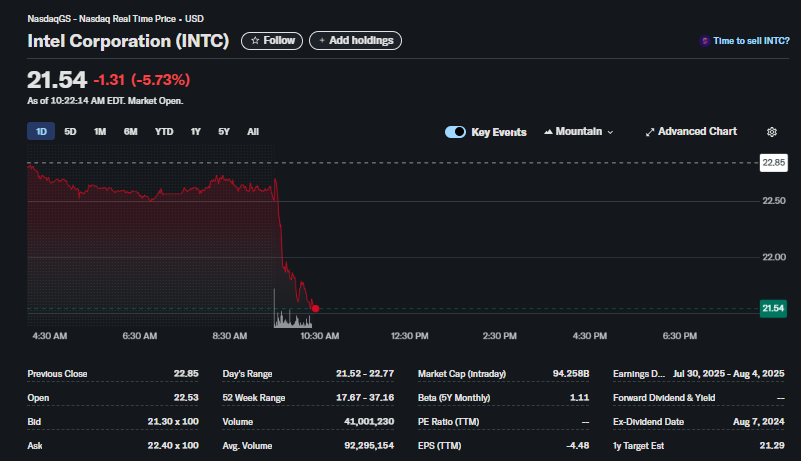The width and height of the screenshot is (801, 461).
Task: Open the Time to sell INTC link
Action: point(751,41)
